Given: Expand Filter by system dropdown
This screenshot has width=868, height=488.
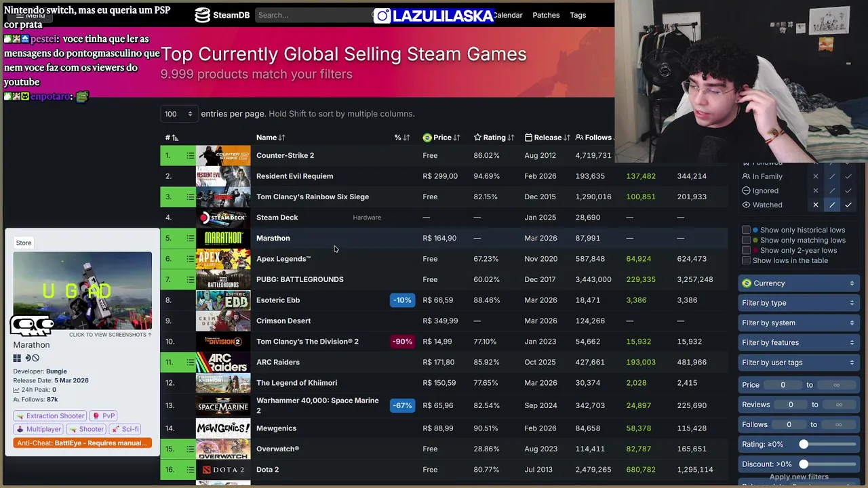Looking at the screenshot, I should (799, 323).
